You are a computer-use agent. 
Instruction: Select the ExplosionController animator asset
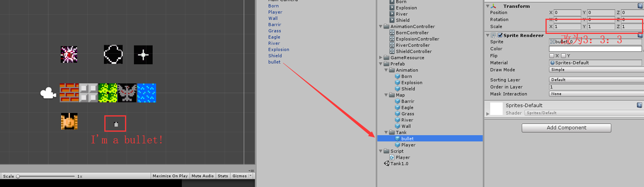(x=417, y=39)
